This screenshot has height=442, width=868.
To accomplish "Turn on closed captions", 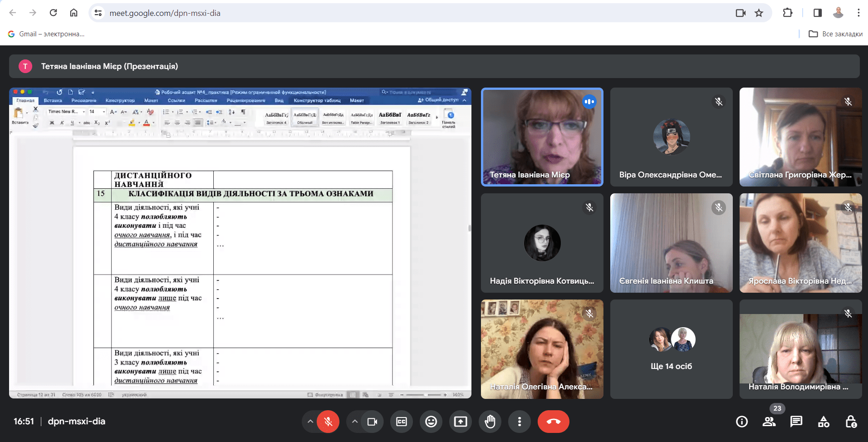I will (x=402, y=422).
